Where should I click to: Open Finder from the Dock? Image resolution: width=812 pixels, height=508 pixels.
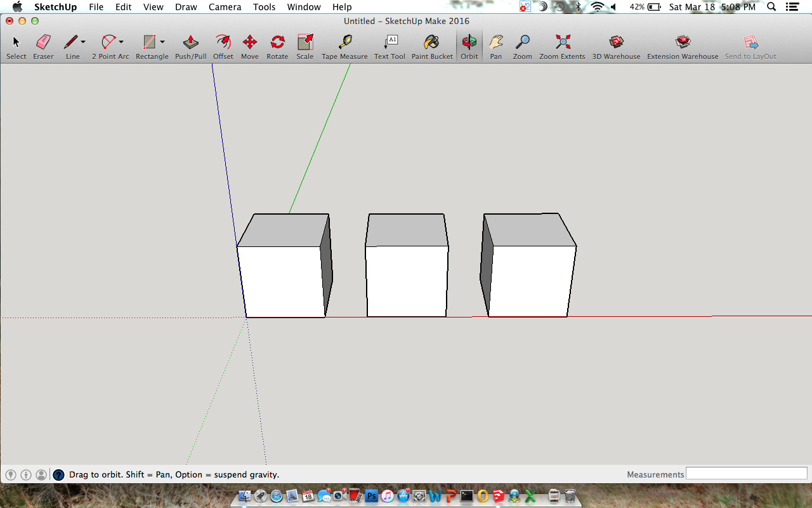click(244, 496)
